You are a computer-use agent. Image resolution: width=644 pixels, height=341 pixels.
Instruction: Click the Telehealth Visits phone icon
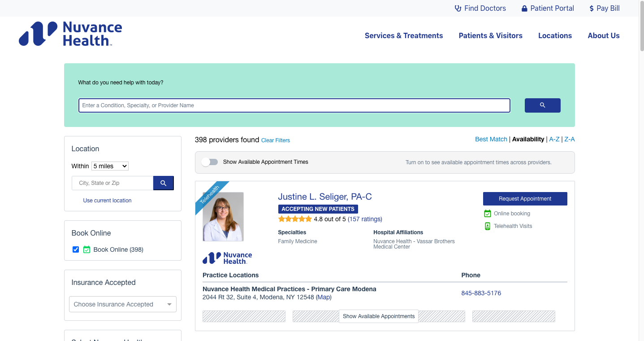tap(488, 226)
